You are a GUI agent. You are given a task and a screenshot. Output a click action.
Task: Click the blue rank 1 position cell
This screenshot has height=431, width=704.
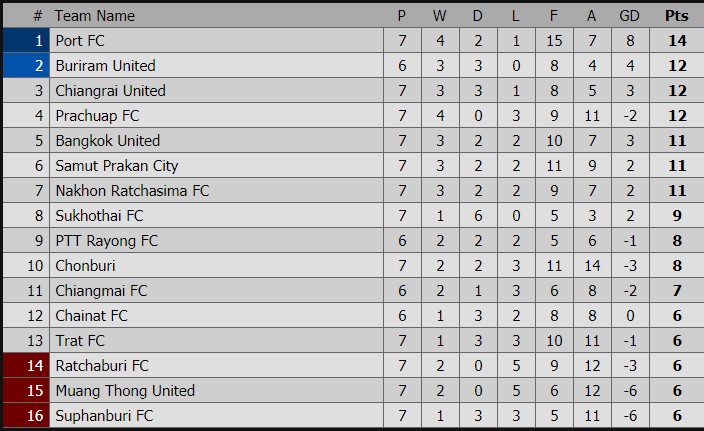[26, 40]
